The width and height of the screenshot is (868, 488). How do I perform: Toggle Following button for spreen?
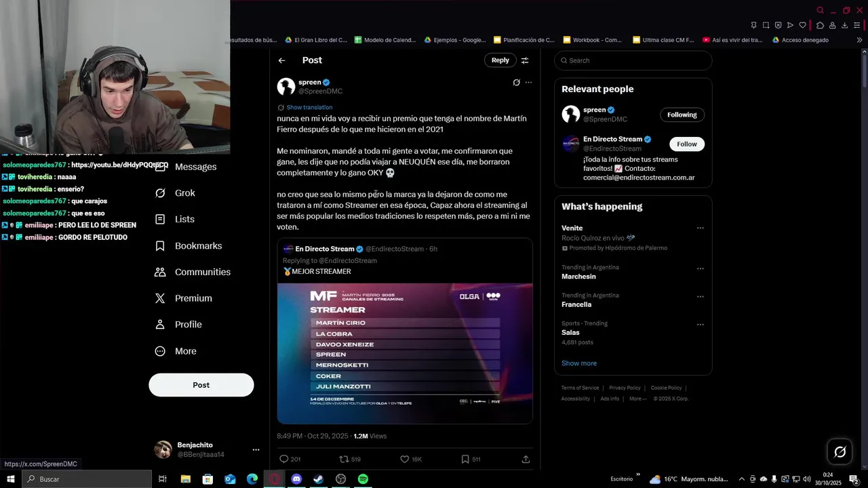coord(682,115)
